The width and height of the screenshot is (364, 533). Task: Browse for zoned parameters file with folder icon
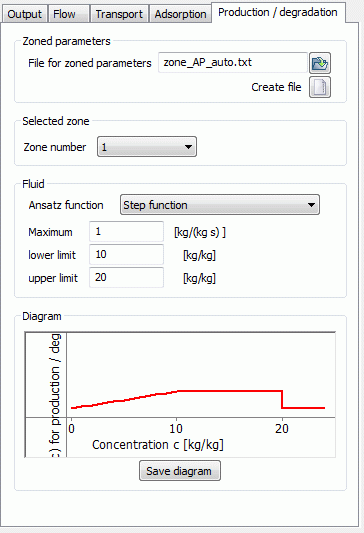coord(320,63)
